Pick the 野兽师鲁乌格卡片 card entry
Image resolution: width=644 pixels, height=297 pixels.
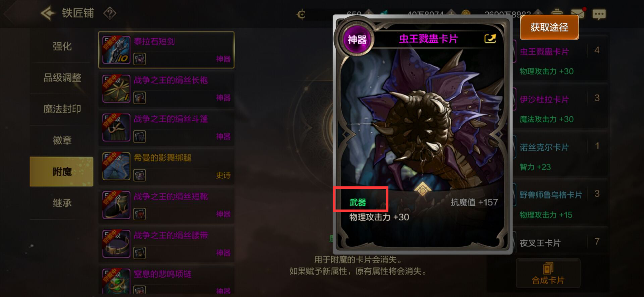[559, 202]
